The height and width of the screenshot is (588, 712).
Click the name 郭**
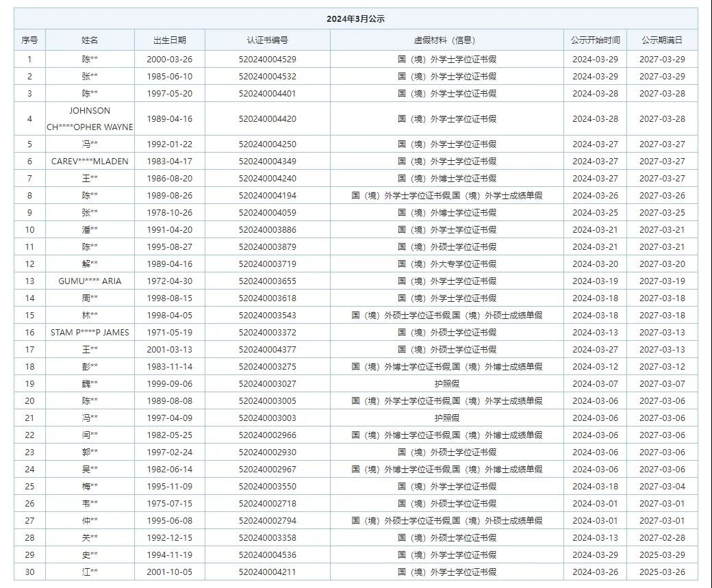tap(90, 452)
